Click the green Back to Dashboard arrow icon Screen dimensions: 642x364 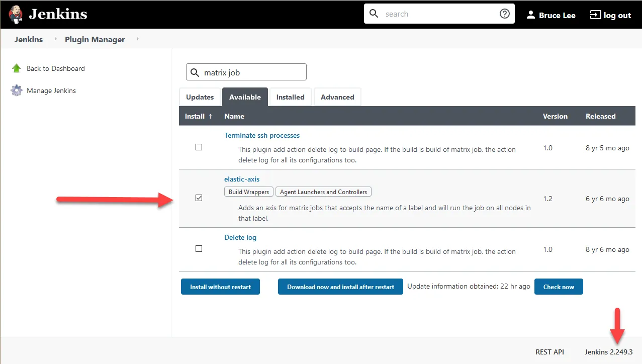point(17,68)
